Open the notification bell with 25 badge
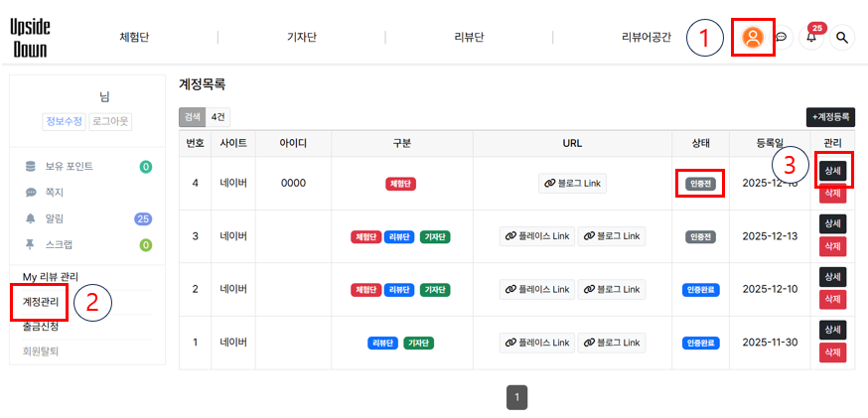 [x=811, y=38]
